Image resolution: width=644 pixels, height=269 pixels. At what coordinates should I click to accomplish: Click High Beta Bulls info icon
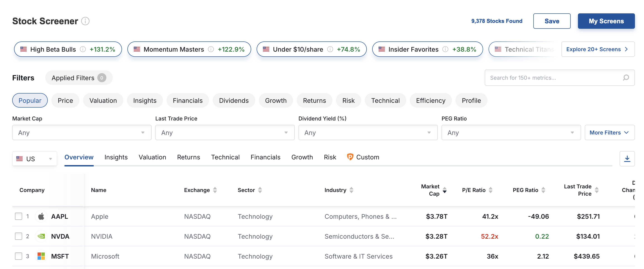(83, 49)
